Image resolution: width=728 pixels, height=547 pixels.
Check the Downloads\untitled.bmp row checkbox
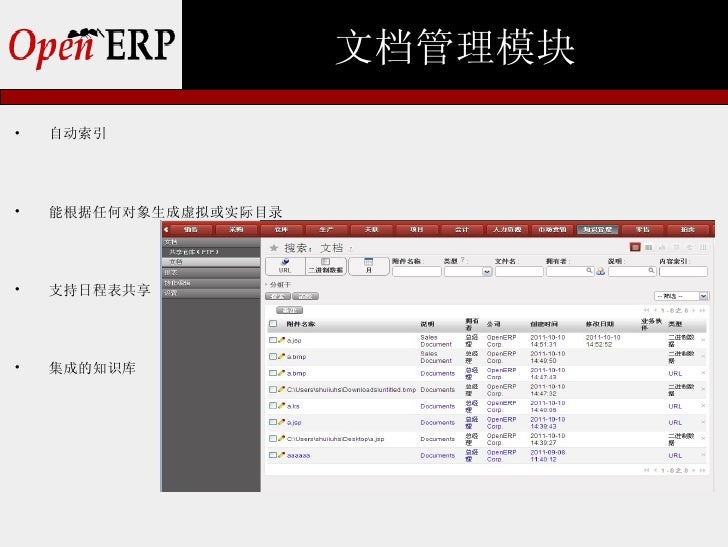click(x=273, y=389)
